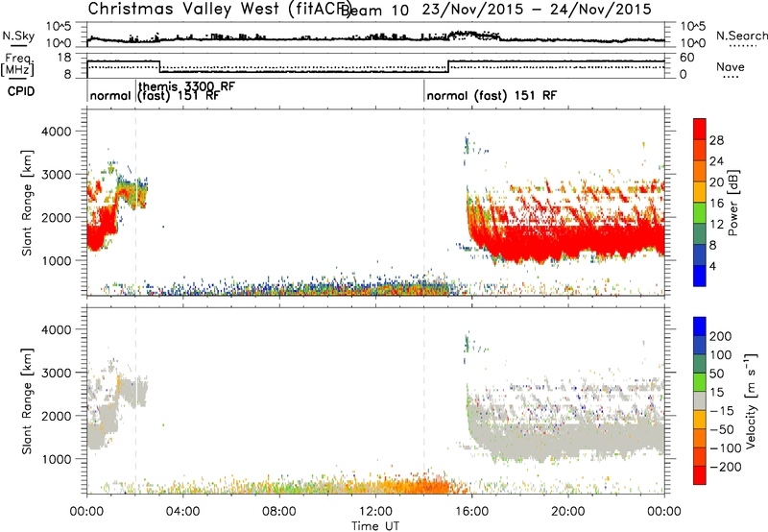Click the 28 label on the power colorbar

(x=716, y=140)
